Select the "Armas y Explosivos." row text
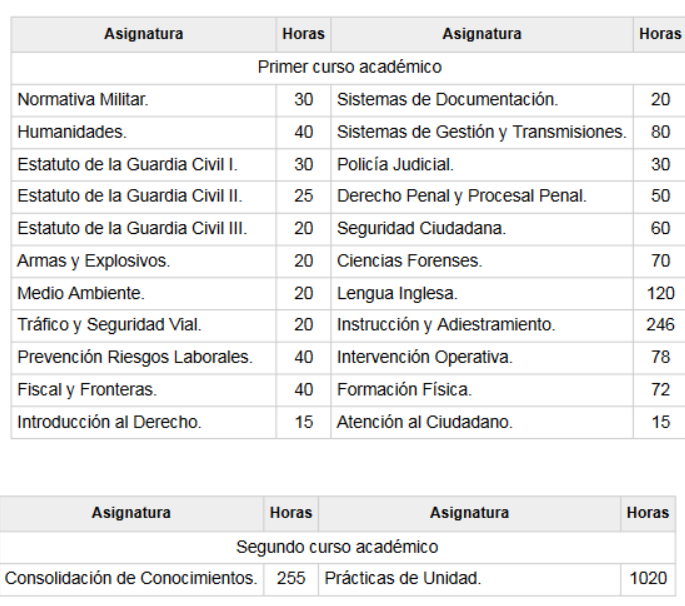The height and width of the screenshot is (606, 685). [x=94, y=261]
